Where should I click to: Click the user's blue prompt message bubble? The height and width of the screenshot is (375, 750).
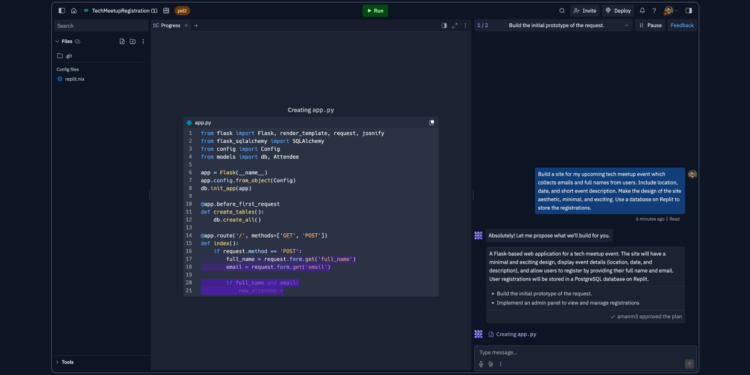[610, 191]
